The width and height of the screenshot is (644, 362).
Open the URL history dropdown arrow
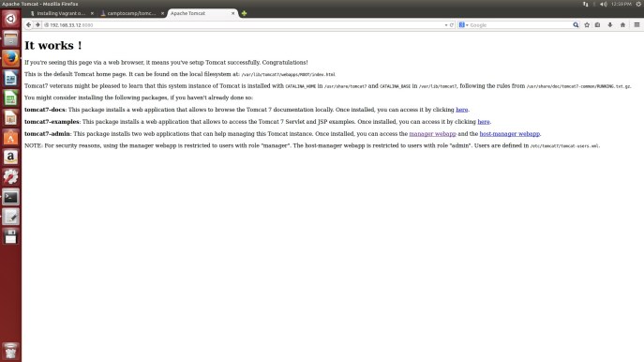point(446,25)
